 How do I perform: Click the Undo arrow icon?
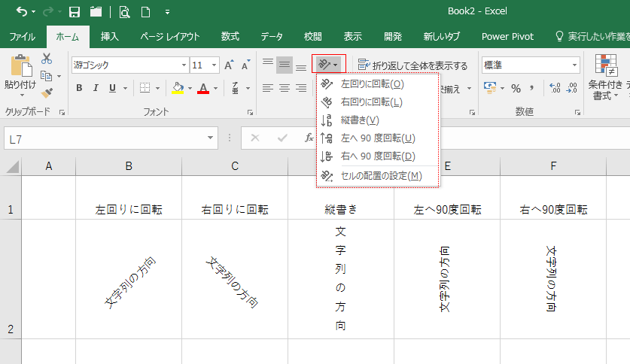[21, 12]
